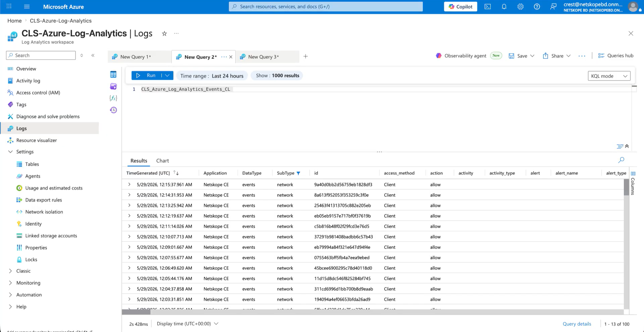Open the notifications bell
This screenshot has height=332, width=644.
(x=504, y=7)
